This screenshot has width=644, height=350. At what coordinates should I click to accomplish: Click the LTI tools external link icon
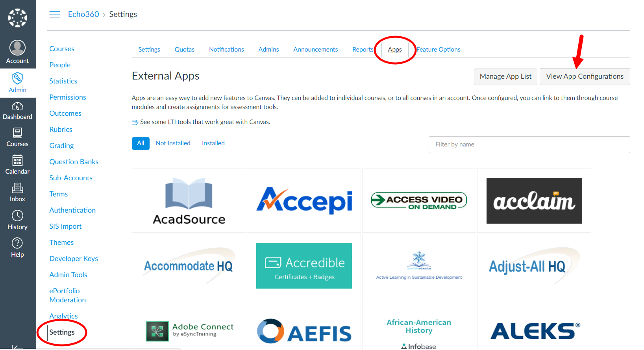(135, 122)
